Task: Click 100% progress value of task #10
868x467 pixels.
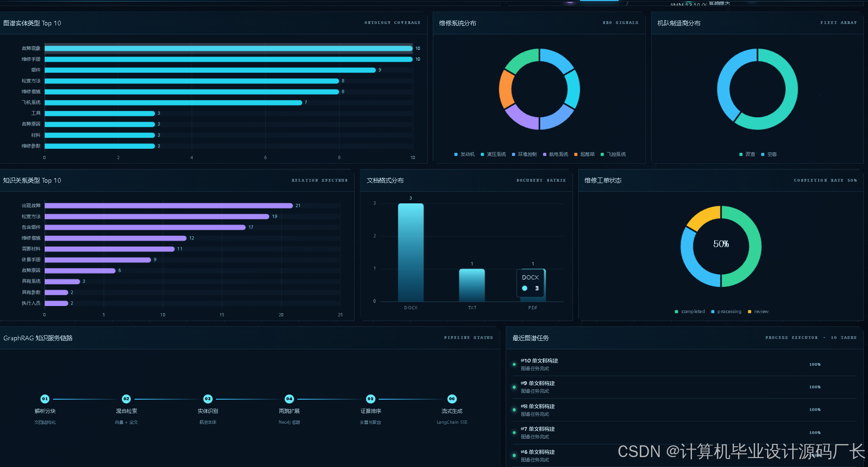Action: click(815, 364)
